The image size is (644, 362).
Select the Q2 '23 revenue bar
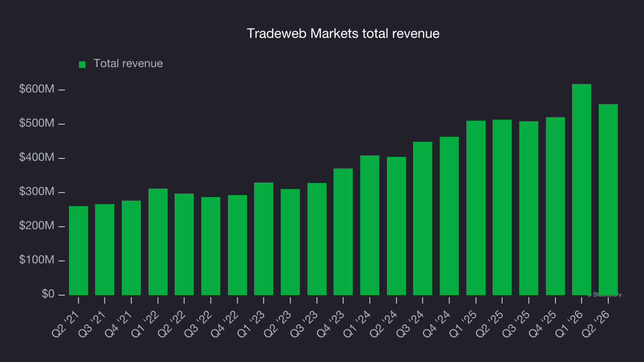(290, 242)
